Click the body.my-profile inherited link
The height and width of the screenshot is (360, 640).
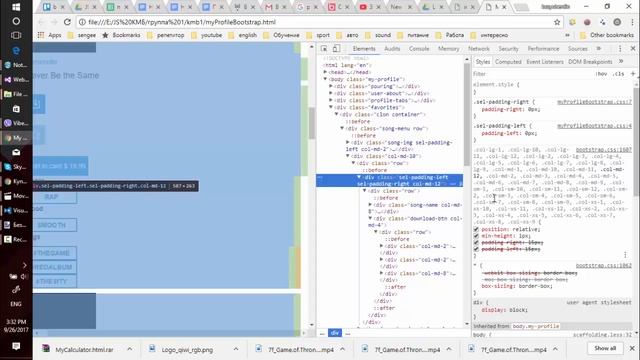pyautogui.click(x=536, y=326)
